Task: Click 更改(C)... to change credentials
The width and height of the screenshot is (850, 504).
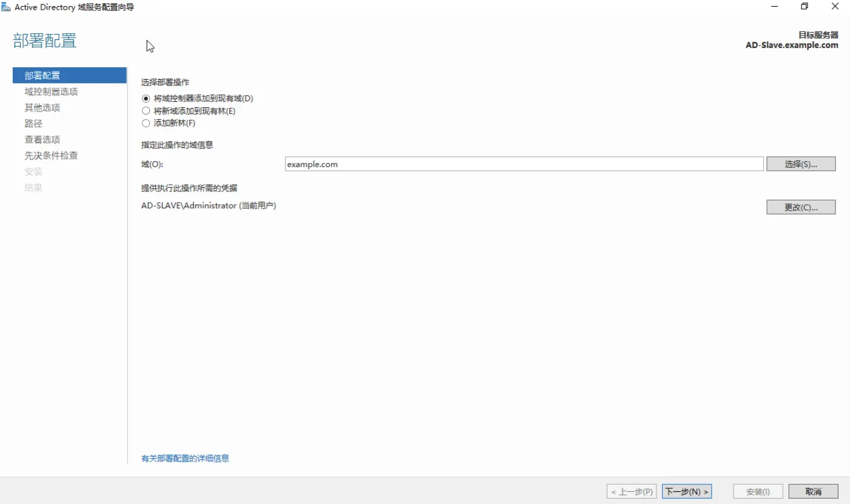Action: coord(801,207)
